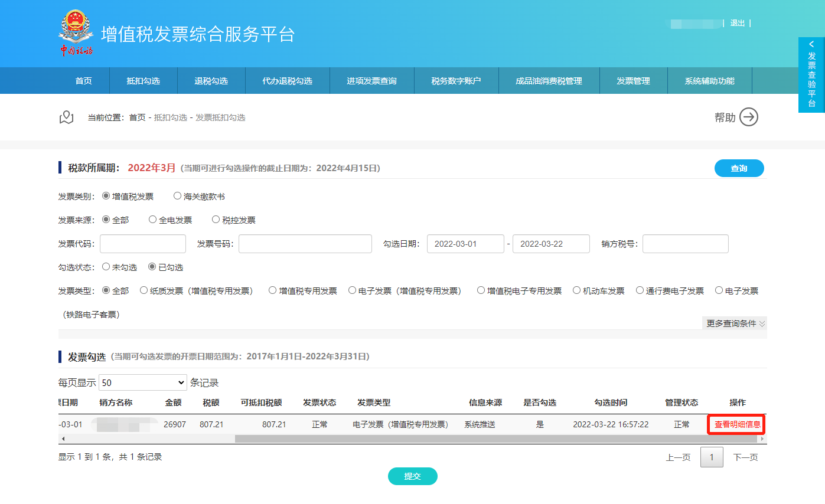Open the 退税勾选 navigation menu

pos(211,81)
